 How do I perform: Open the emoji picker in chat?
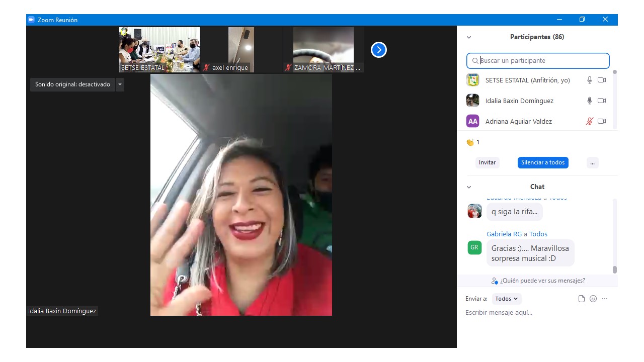click(593, 299)
